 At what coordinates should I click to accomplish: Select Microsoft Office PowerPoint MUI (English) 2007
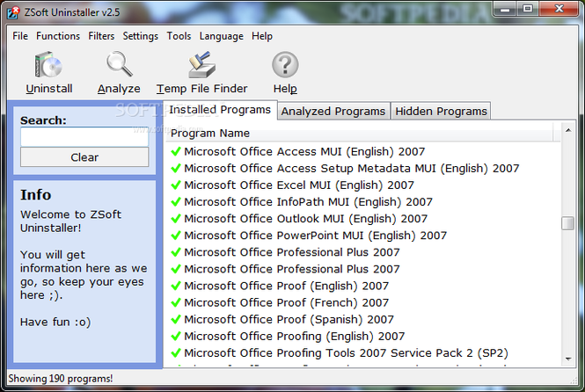[315, 236]
